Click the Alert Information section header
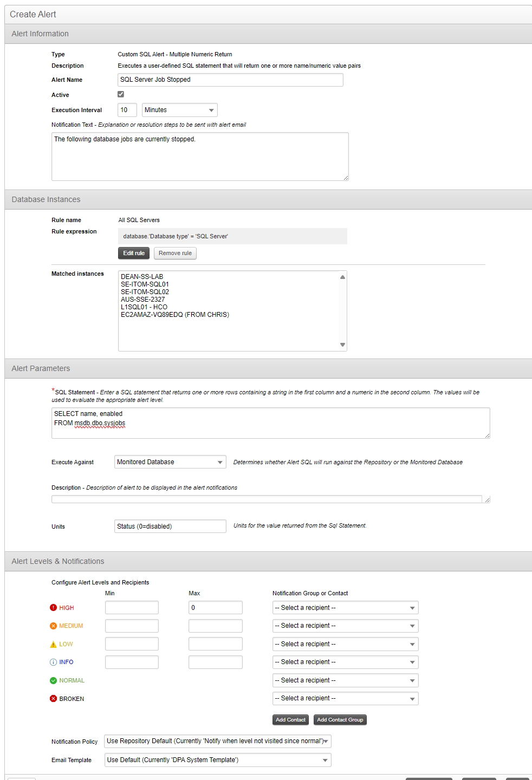 tap(268, 34)
